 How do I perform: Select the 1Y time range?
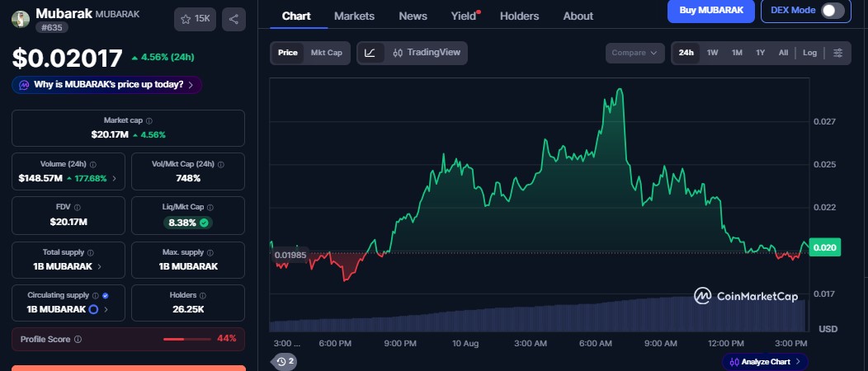point(761,53)
